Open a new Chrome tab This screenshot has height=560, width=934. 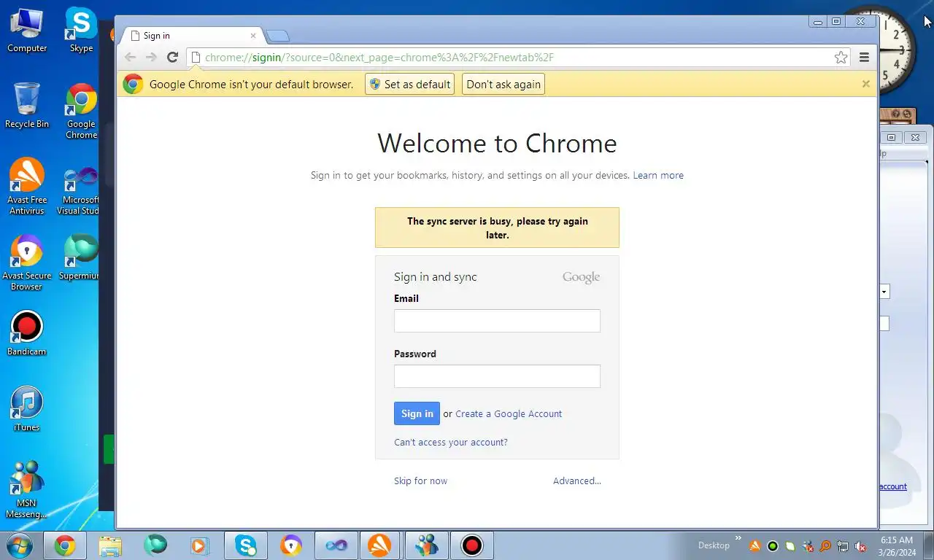278,36
